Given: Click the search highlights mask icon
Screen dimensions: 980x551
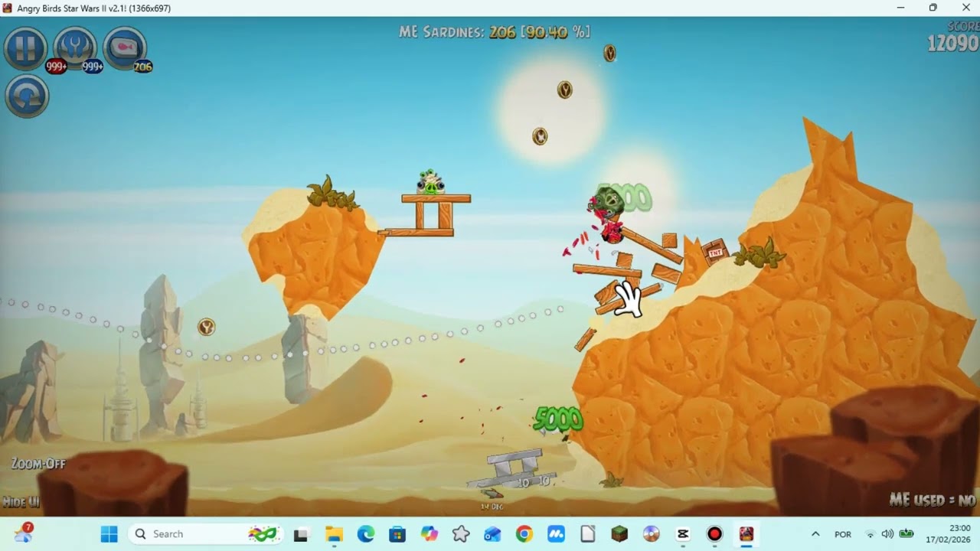Looking at the screenshot, I should coord(263,534).
